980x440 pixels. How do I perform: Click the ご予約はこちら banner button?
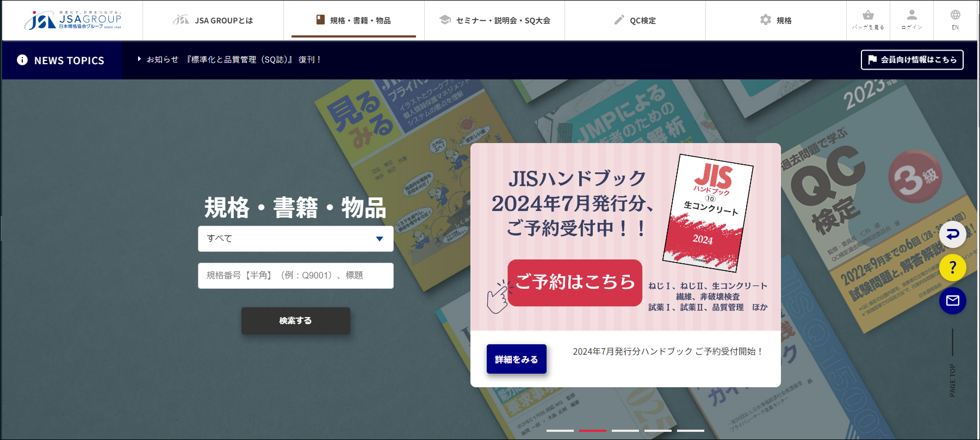click(x=575, y=282)
